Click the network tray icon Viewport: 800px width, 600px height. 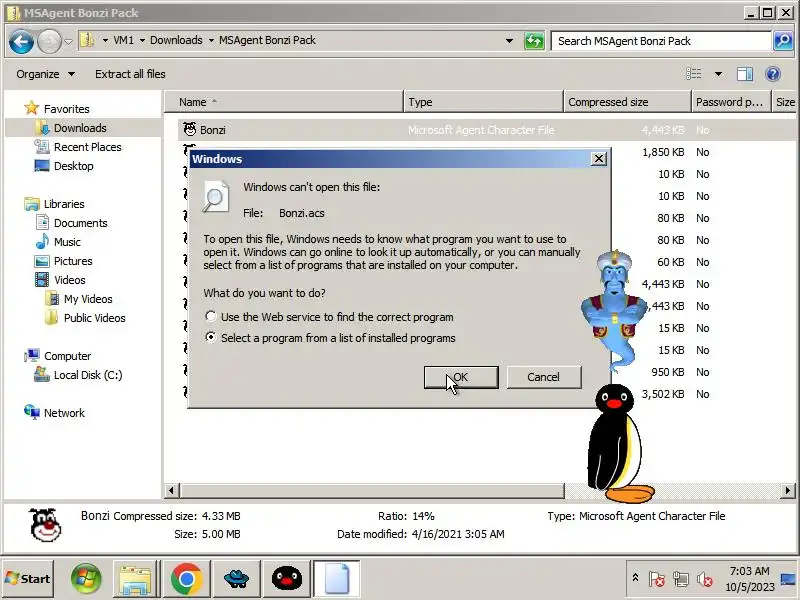coord(680,579)
